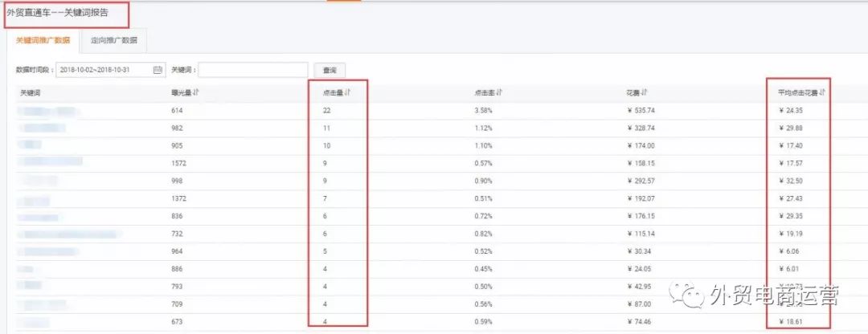Image resolution: width=868 pixels, height=334 pixels.
Task: Select average click cost ¥ 17.40
Action: pos(791,146)
